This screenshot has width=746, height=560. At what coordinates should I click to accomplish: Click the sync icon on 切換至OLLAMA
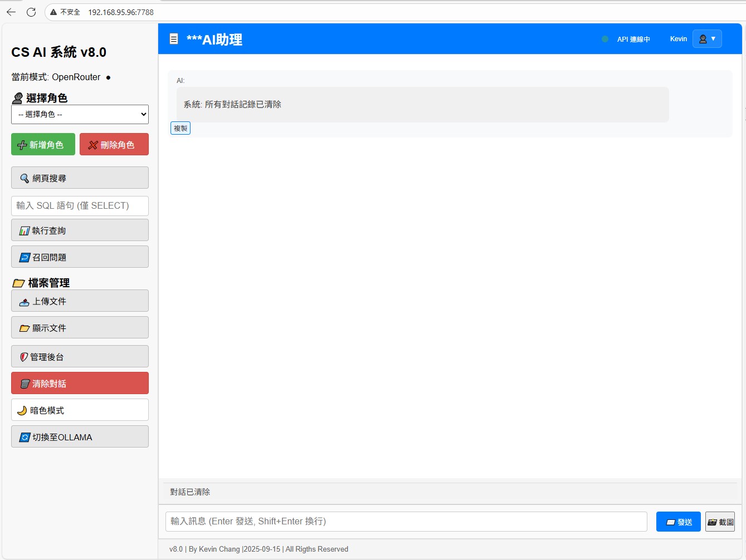point(25,437)
